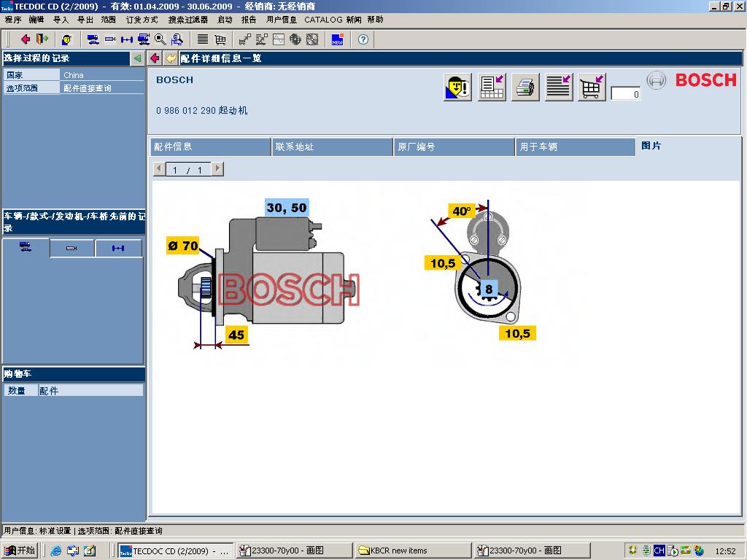Select the 图片 tab
Screen dimensions: 747x560
click(x=651, y=146)
